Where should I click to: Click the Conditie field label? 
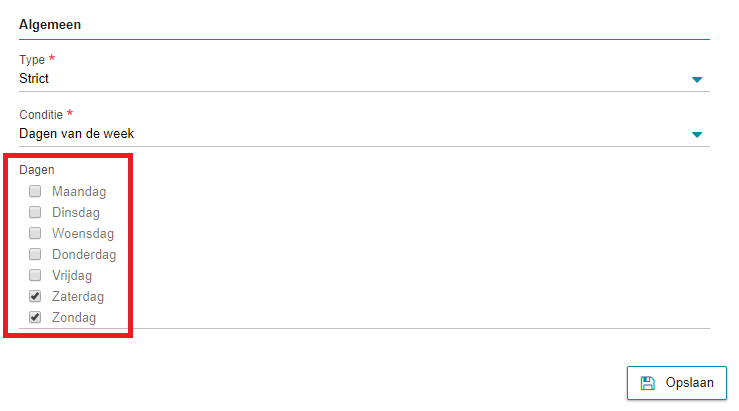click(41, 115)
